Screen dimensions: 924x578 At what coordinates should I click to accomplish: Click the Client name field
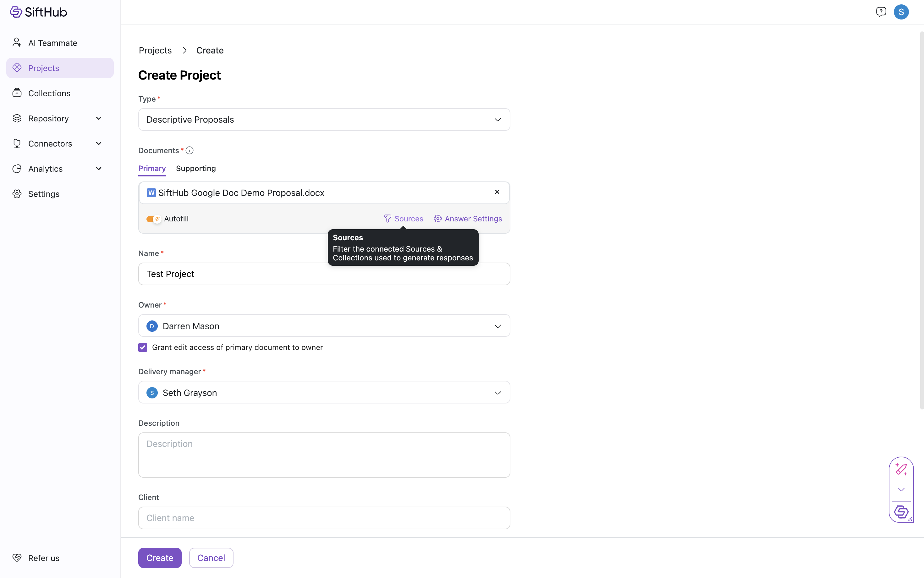(x=324, y=518)
